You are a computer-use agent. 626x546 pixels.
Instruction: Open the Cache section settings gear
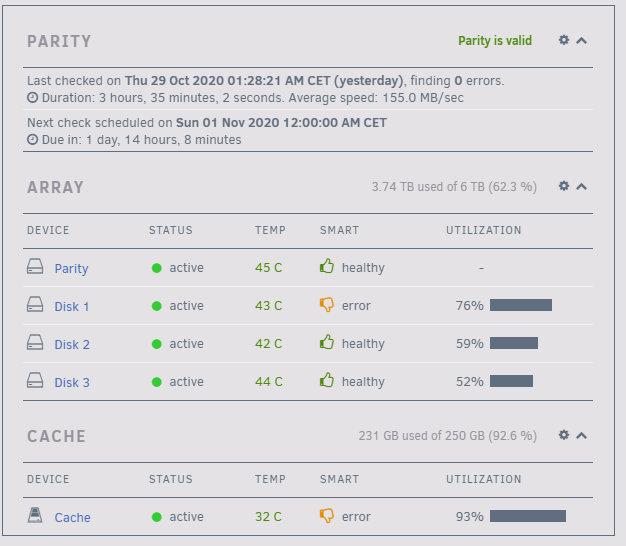564,435
